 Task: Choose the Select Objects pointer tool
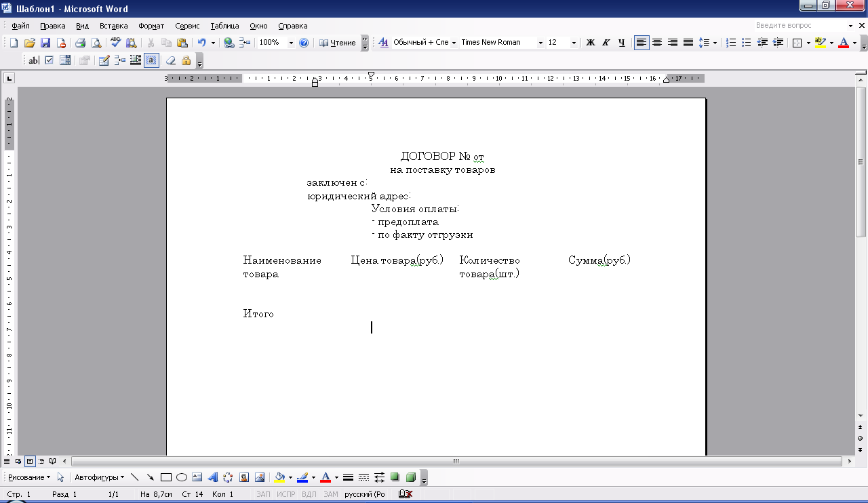tap(60, 477)
